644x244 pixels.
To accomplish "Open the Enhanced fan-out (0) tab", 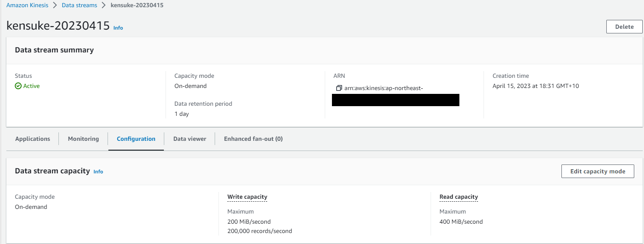I will click(x=253, y=139).
